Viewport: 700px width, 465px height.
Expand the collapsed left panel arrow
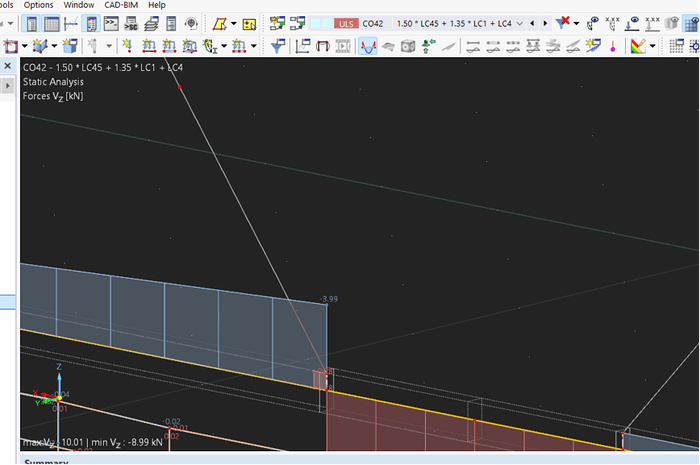coord(8,85)
